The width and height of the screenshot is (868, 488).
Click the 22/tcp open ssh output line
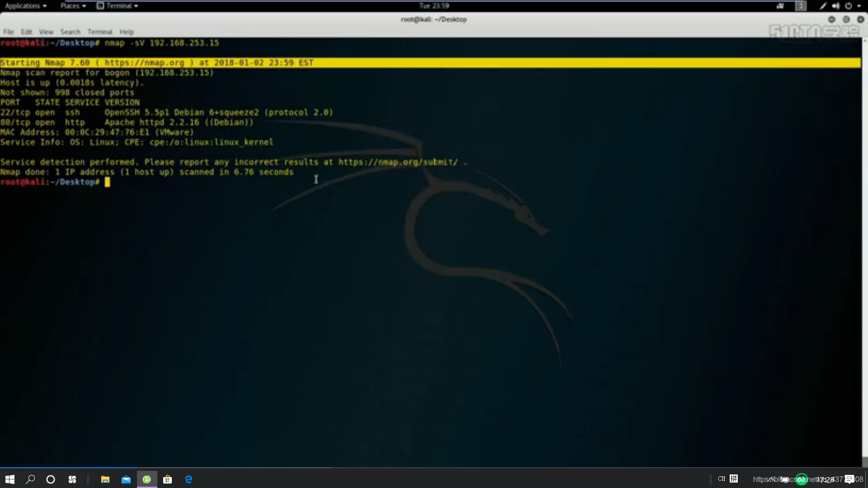[x=166, y=113]
